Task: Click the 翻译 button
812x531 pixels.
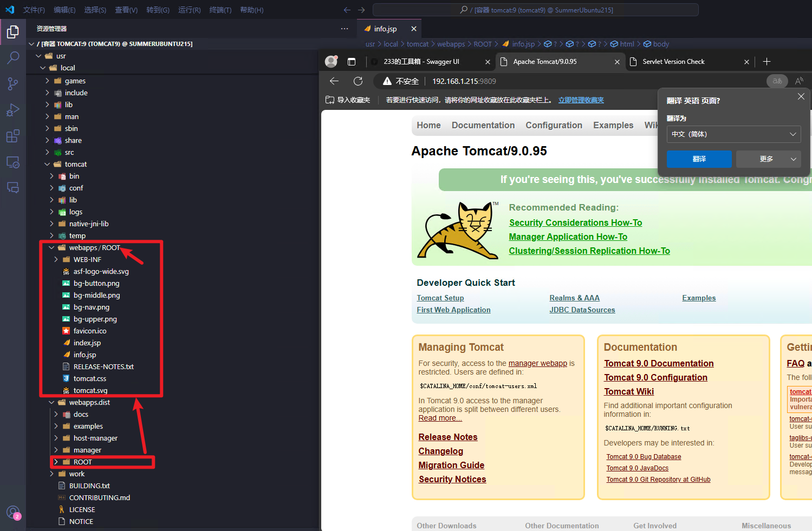Action: (699, 159)
